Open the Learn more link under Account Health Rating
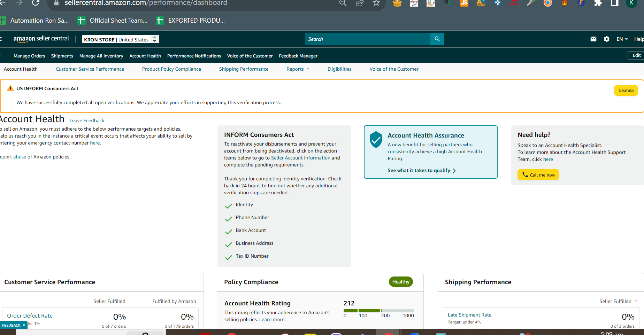 click(x=272, y=319)
